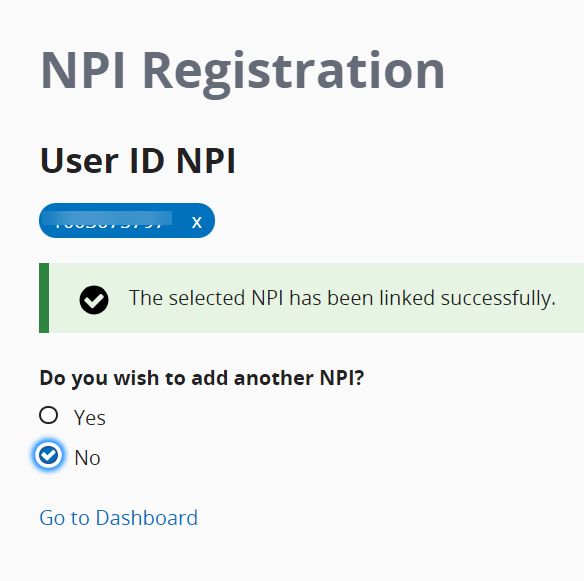Click the blurred NPI number chip
584x581 pixels.
(109, 220)
